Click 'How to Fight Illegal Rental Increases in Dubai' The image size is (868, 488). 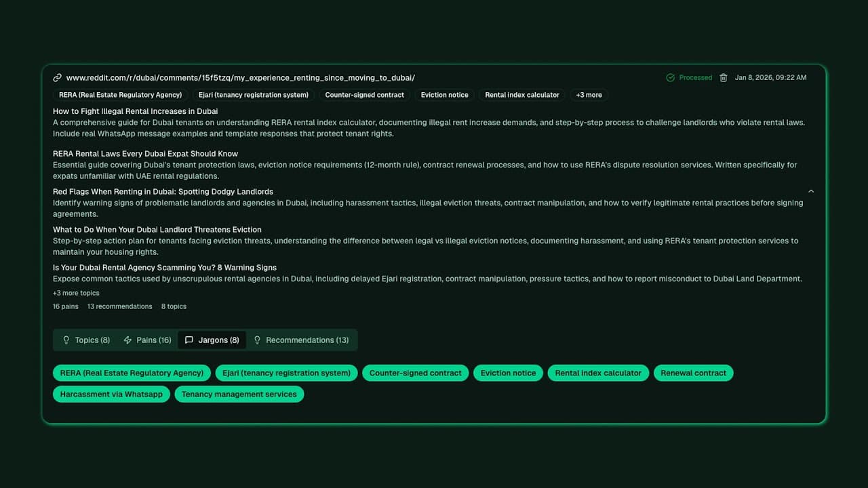(136, 111)
